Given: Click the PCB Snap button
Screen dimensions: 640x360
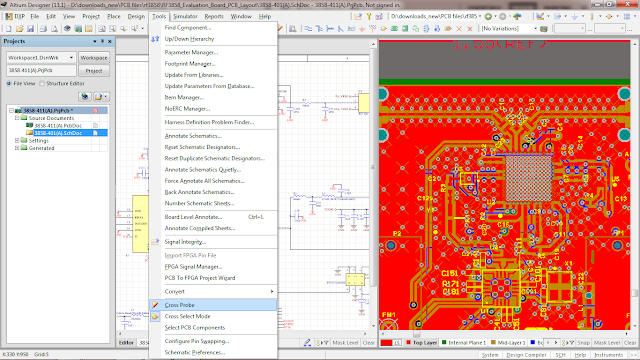Looking at the screenshot, I should [x=584, y=343].
